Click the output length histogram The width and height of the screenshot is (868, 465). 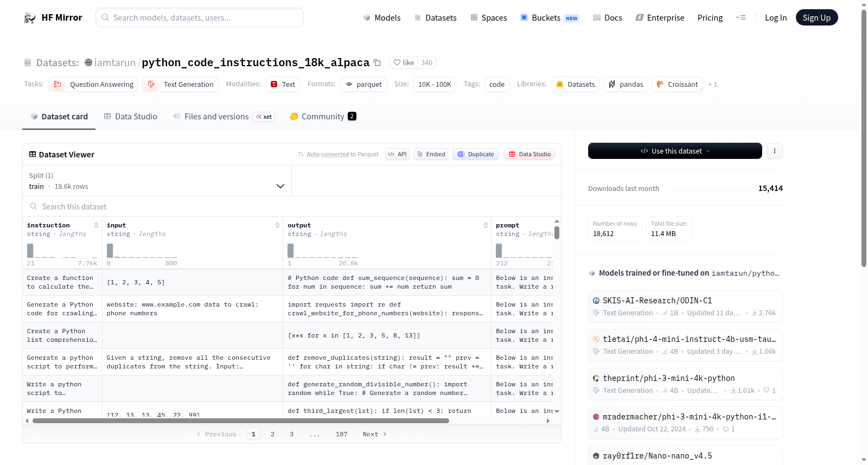(x=323, y=251)
